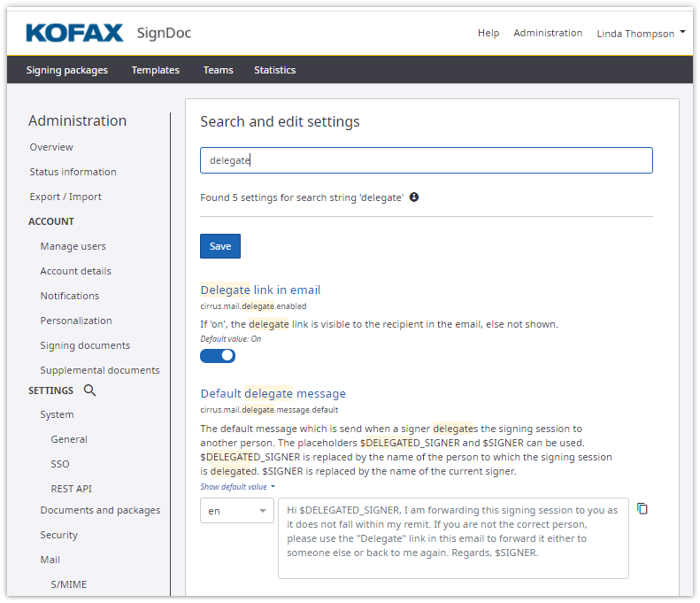
Task: Click the copy icon next to message box
Action: pyautogui.click(x=643, y=509)
